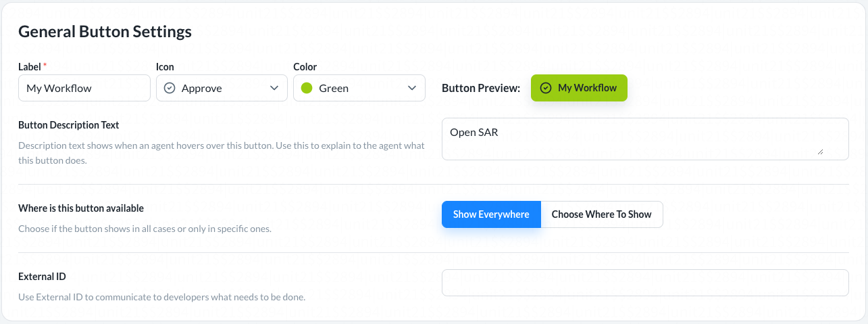This screenshot has height=324, width=868.
Task: Click the Button Preview: label text
Action: 480,88
